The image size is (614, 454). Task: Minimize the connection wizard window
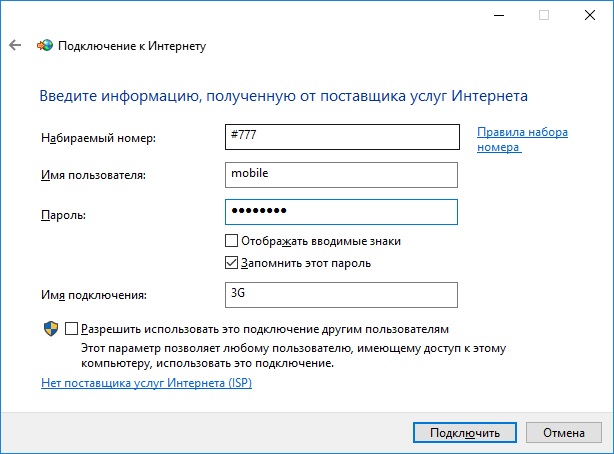pyautogui.click(x=498, y=15)
